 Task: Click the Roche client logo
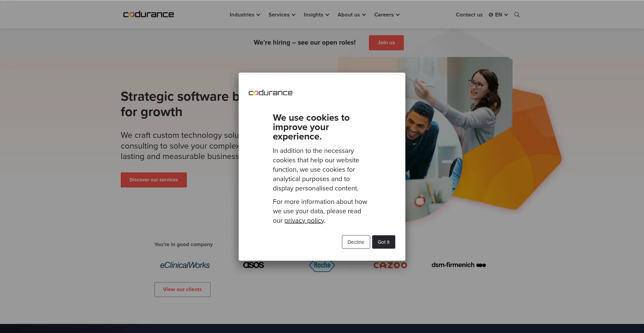[322, 266]
